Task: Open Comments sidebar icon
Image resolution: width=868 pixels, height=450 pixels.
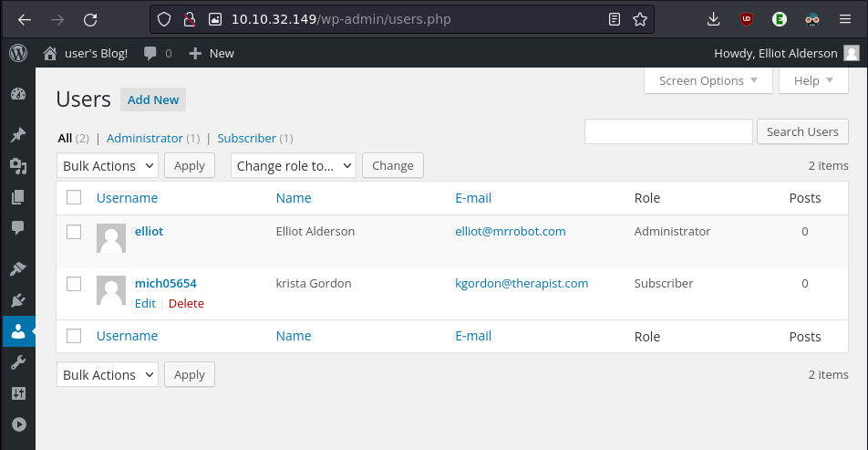Action: [x=17, y=227]
